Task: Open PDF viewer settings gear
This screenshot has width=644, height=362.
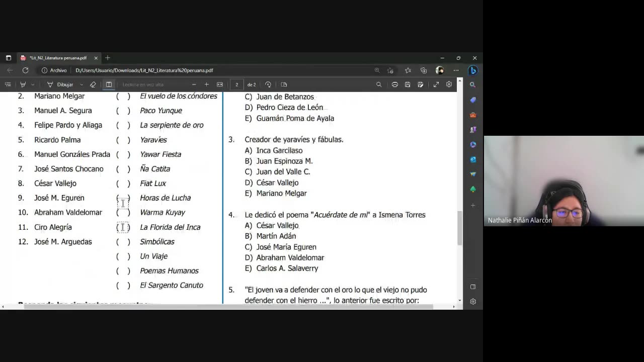Action: (x=449, y=84)
